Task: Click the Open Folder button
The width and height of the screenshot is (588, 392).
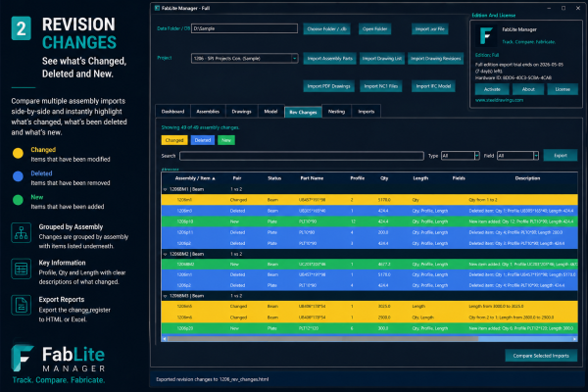Action: (x=374, y=28)
